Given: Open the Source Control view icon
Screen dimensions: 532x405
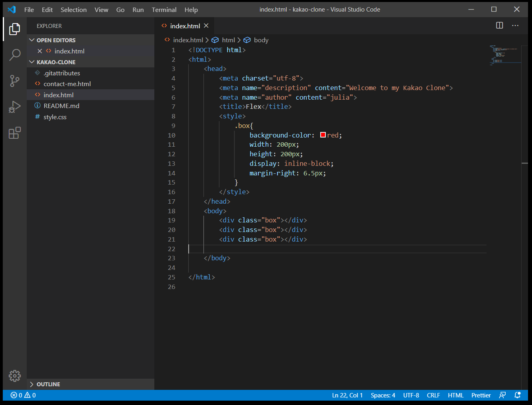Looking at the screenshot, I should tap(15, 81).
